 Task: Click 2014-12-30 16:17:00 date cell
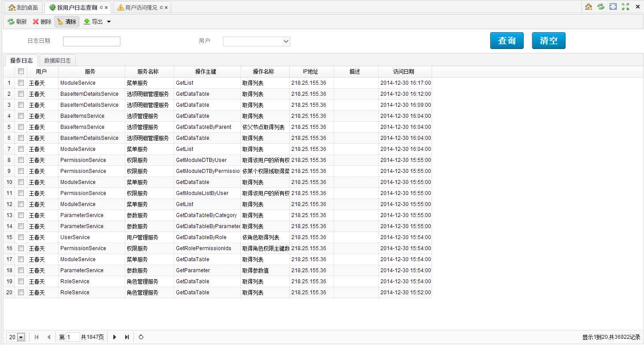[x=405, y=83]
